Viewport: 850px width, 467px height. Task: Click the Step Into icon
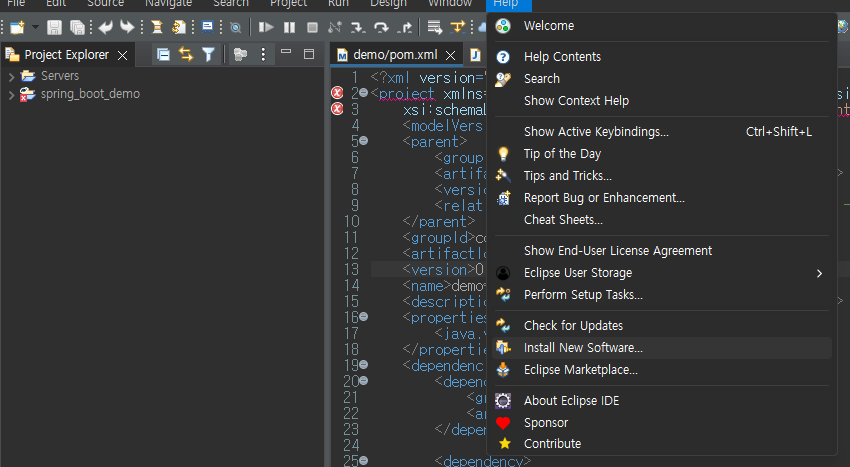(357, 27)
